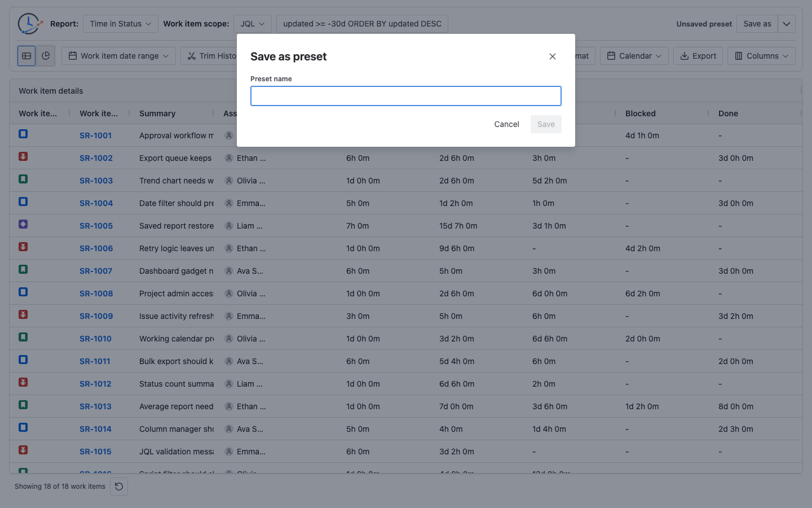Click the bug type icon for SR-1006
The height and width of the screenshot is (508, 812).
[23, 247]
